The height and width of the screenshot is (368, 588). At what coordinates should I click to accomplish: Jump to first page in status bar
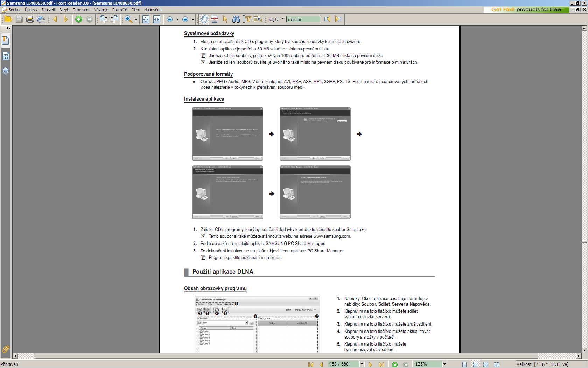pyautogui.click(x=311, y=364)
